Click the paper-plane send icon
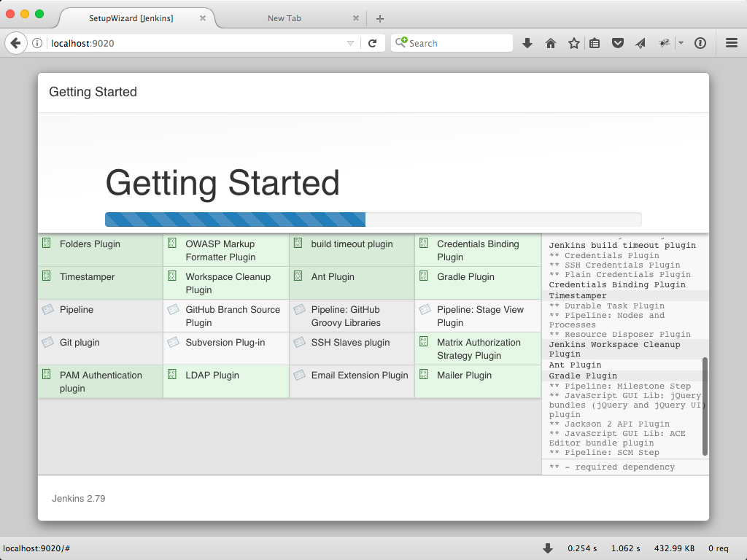Image resolution: width=747 pixels, height=560 pixels. pyautogui.click(x=640, y=43)
